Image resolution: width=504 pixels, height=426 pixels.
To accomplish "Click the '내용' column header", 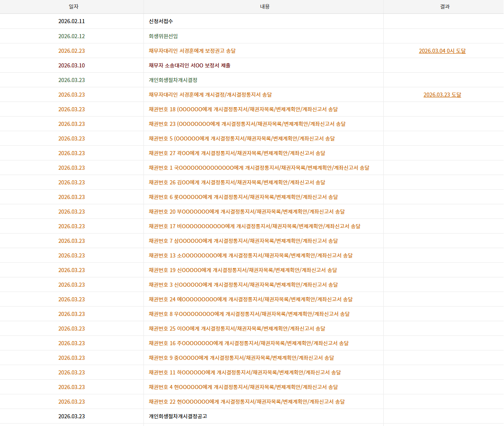I will click(x=265, y=6).
